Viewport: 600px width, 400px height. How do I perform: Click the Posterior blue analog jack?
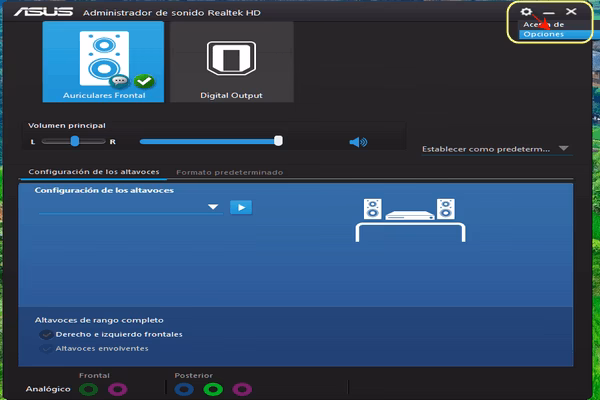184,390
